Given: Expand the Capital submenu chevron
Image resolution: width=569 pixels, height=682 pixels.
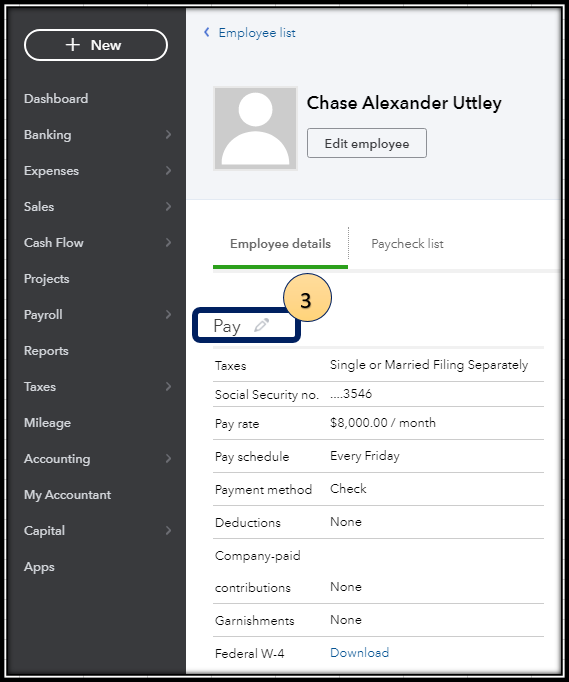Looking at the screenshot, I should 168,531.
